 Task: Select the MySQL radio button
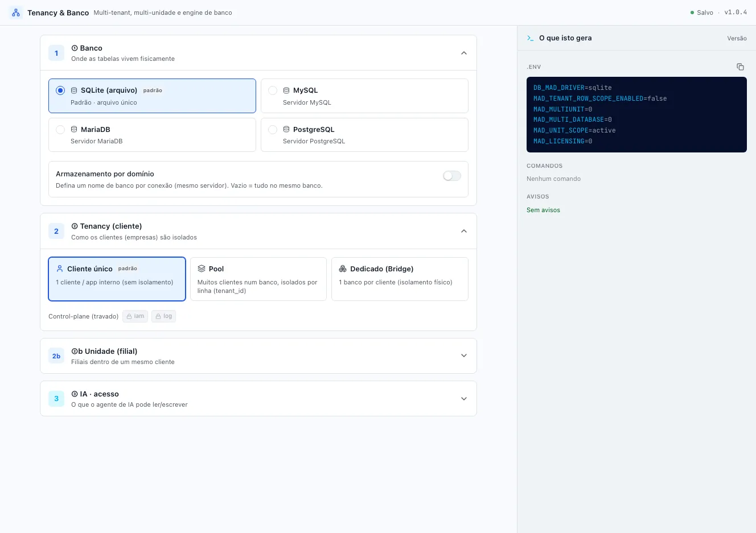point(273,90)
